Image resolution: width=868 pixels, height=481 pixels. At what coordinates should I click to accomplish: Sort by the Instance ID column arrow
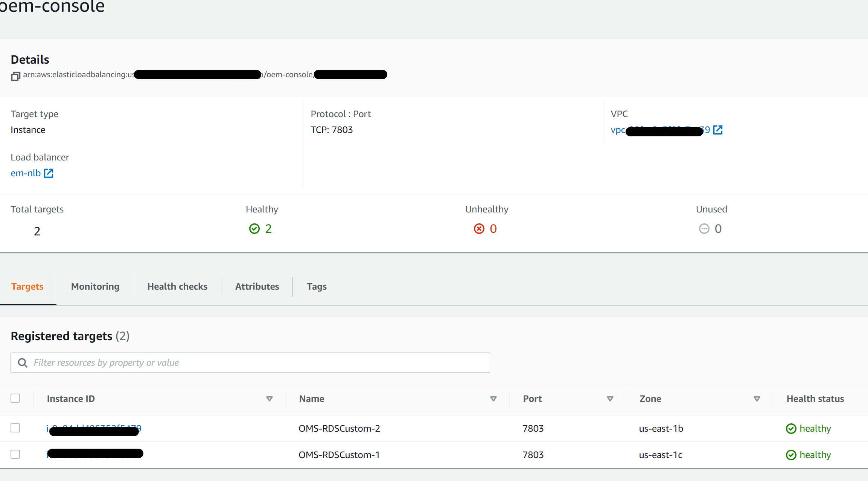pyautogui.click(x=270, y=399)
